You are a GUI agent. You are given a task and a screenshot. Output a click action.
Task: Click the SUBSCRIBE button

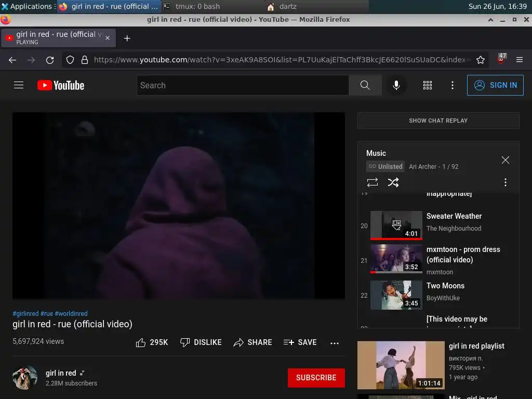(x=316, y=378)
